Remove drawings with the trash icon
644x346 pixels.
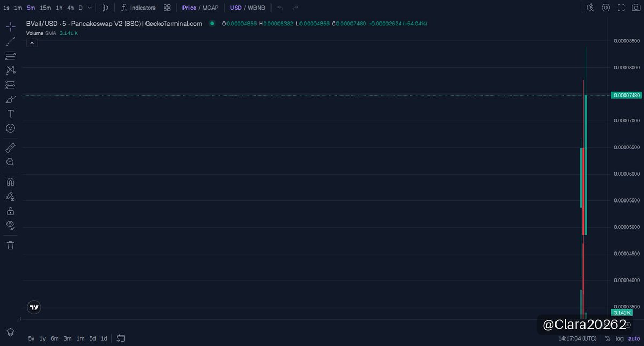10,245
